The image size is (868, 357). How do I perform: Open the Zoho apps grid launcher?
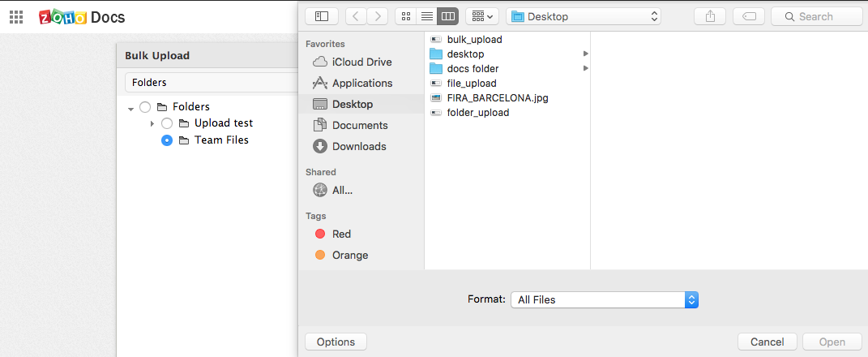(16, 17)
